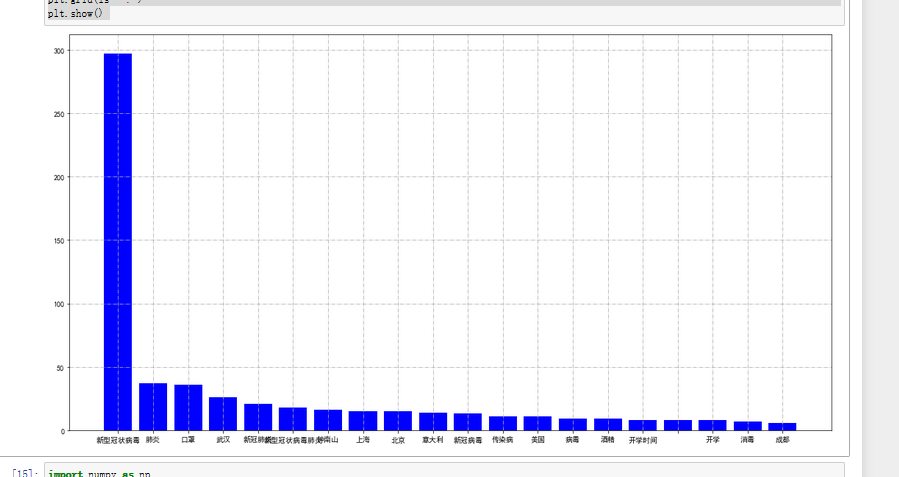
Task: Click the blue bar above 成都
Action: tap(783, 427)
